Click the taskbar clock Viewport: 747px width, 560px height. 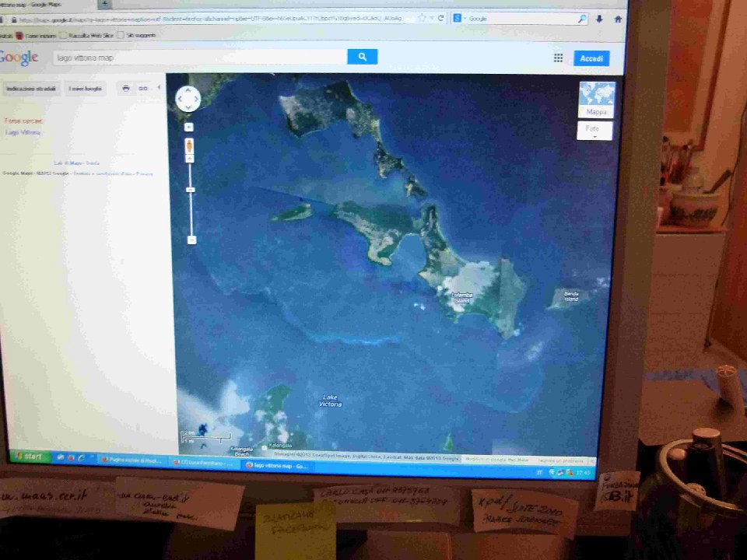tap(583, 473)
